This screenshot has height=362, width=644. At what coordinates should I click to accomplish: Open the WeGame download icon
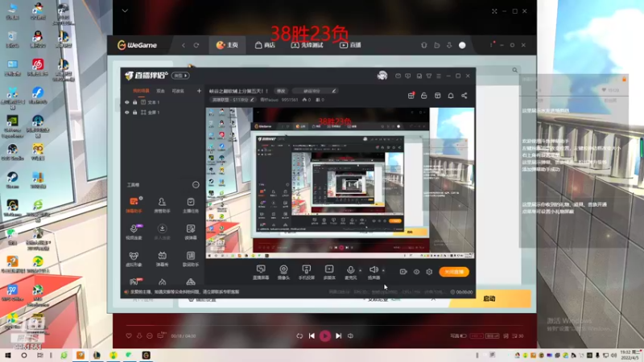[x=449, y=45]
